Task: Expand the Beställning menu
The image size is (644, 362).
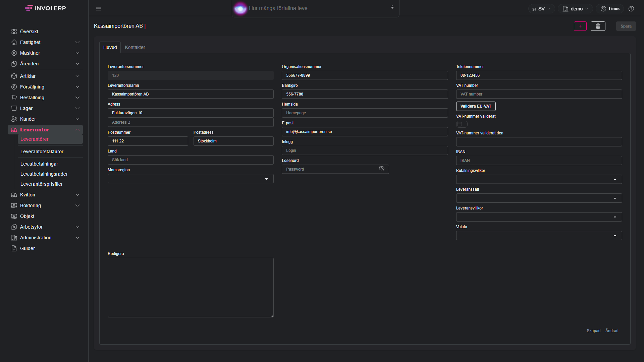Action: pyautogui.click(x=45, y=98)
